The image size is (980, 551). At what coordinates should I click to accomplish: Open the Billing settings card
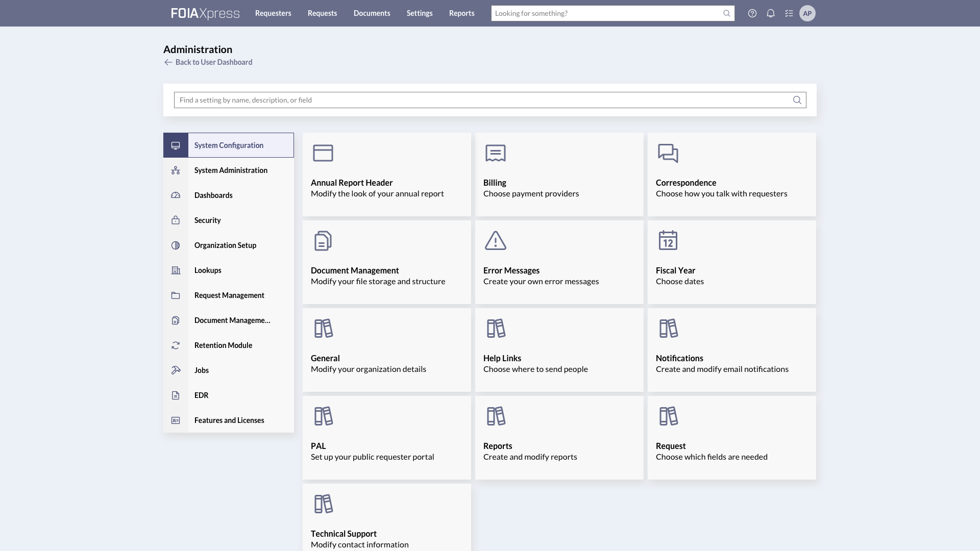tap(559, 174)
